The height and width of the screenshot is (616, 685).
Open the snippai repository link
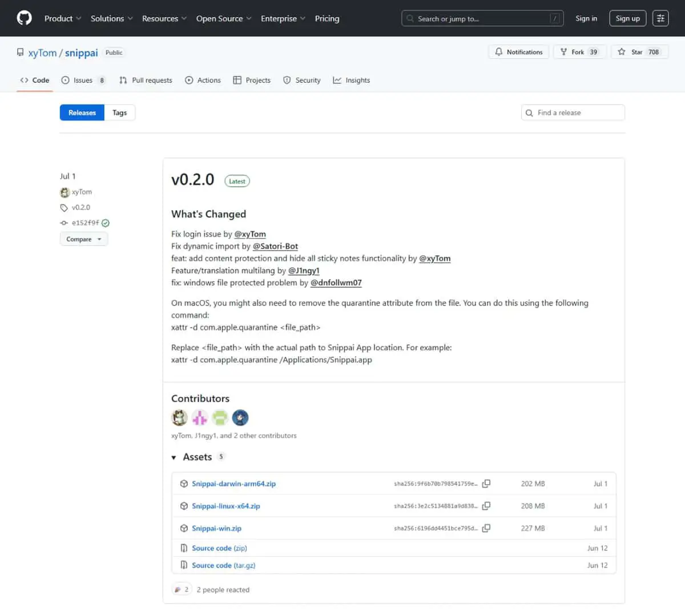pyautogui.click(x=82, y=53)
